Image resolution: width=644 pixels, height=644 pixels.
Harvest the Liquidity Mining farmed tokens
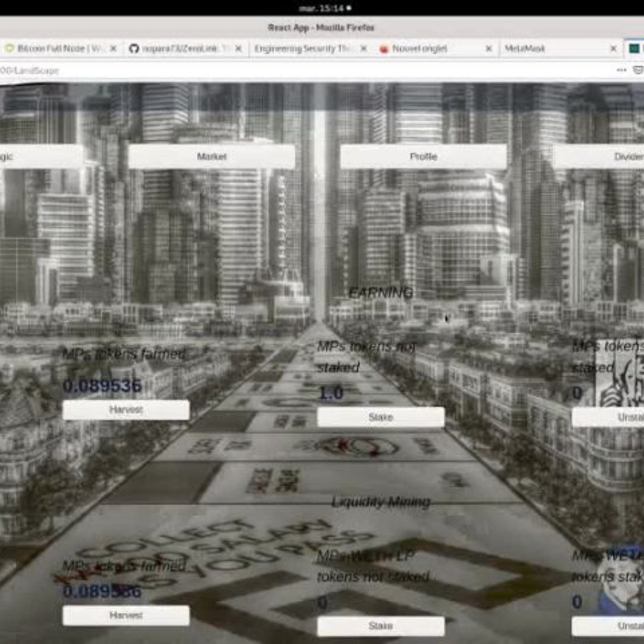126,615
